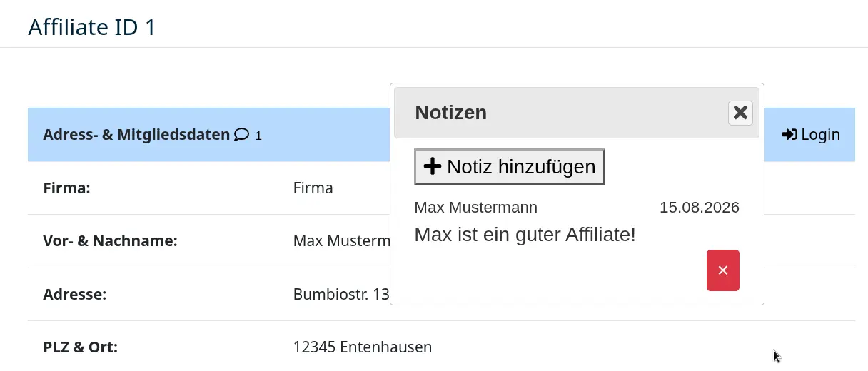Click the note date 15.08.2026
The width and height of the screenshot is (868, 371).
pos(700,208)
